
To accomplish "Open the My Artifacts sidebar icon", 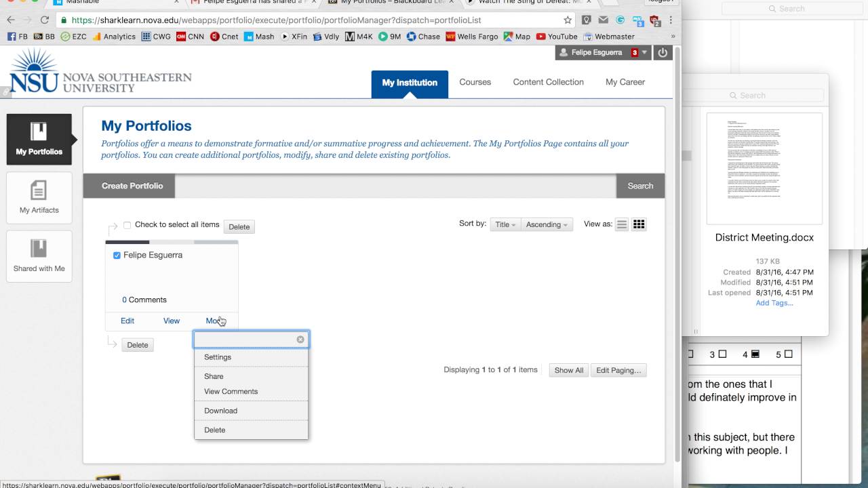I will coord(39,197).
